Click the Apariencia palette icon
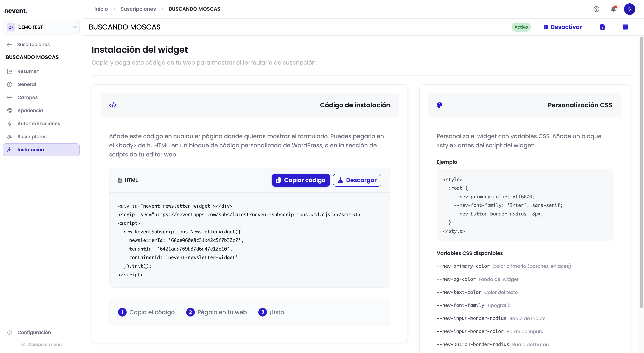 click(9, 110)
